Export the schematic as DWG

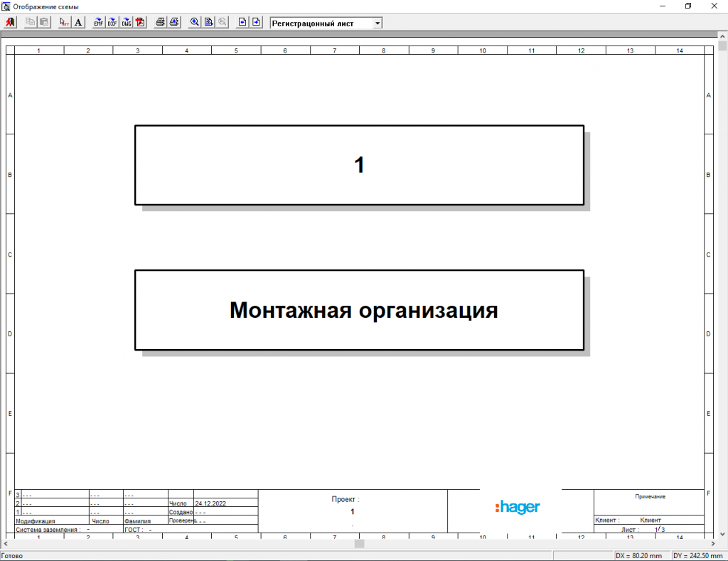point(126,23)
